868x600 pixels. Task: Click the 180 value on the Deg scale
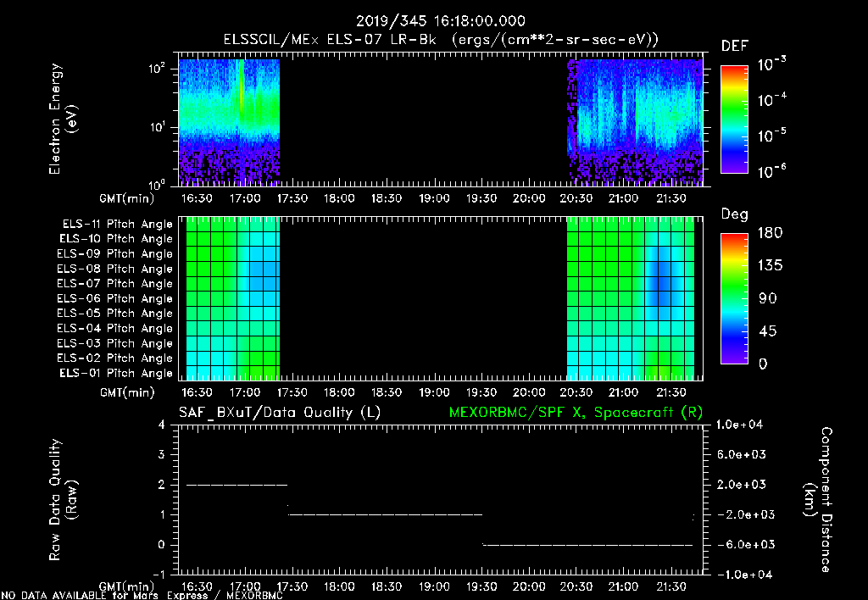770,233
